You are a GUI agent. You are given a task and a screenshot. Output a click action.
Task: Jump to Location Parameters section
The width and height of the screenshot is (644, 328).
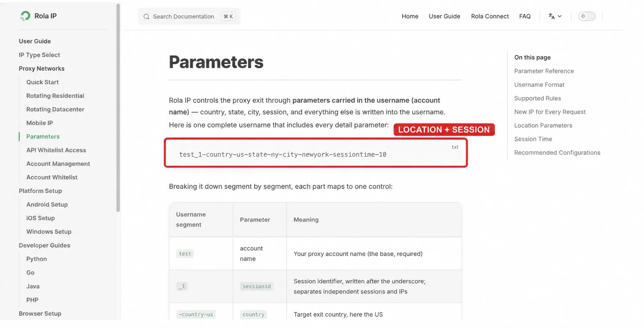543,125
